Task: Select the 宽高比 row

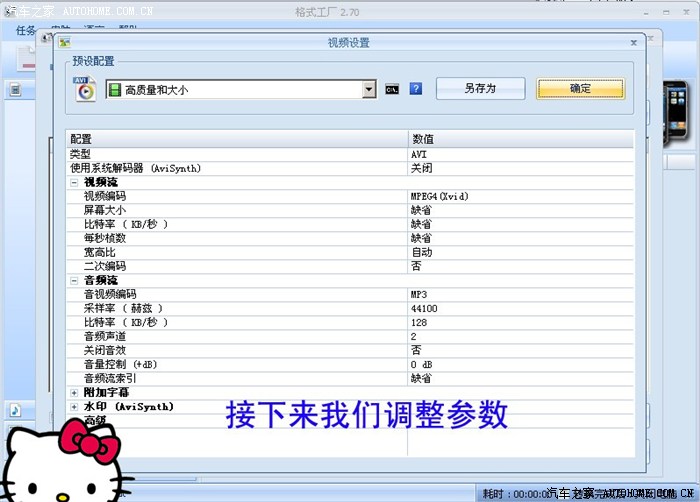Action: point(350,252)
